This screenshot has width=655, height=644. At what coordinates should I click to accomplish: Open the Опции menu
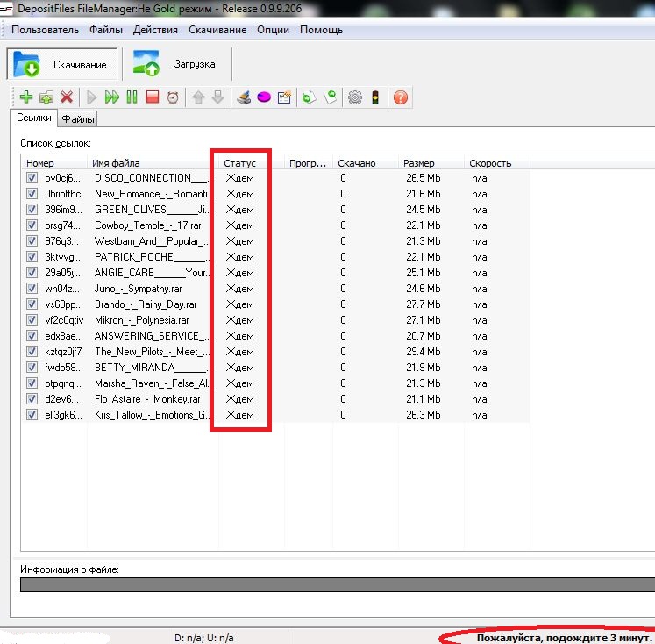tap(274, 29)
